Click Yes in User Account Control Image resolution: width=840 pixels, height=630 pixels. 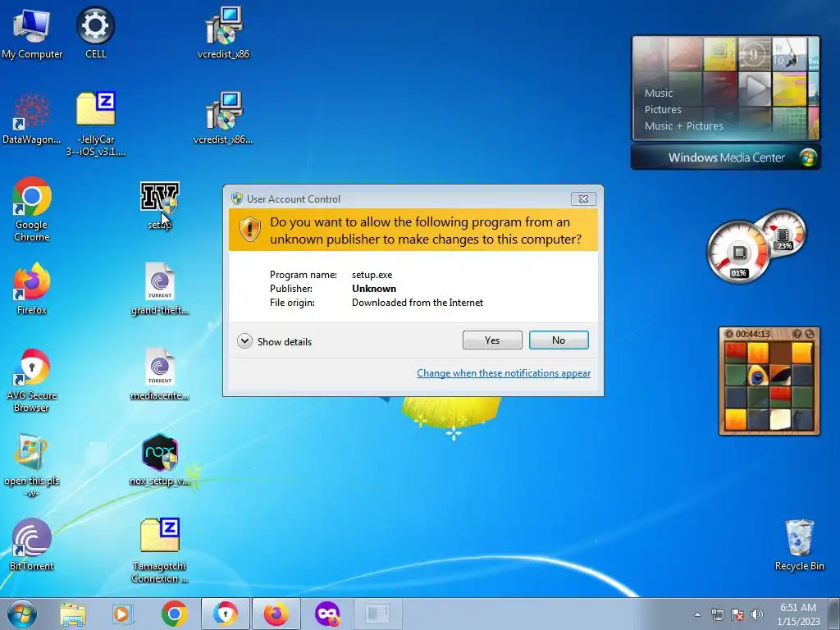pyautogui.click(x=492, y=340)
